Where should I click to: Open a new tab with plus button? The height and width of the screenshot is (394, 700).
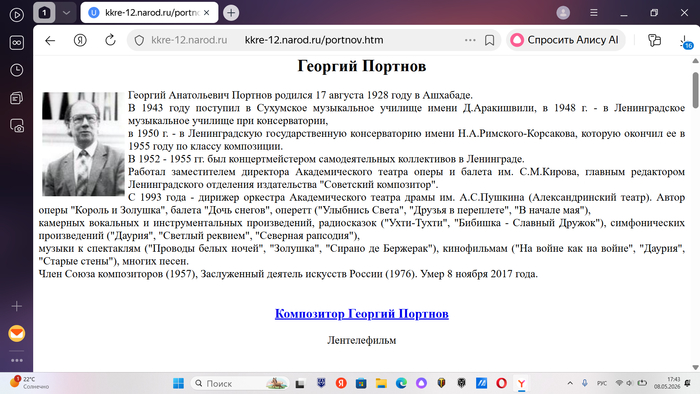tap(231, 13)
